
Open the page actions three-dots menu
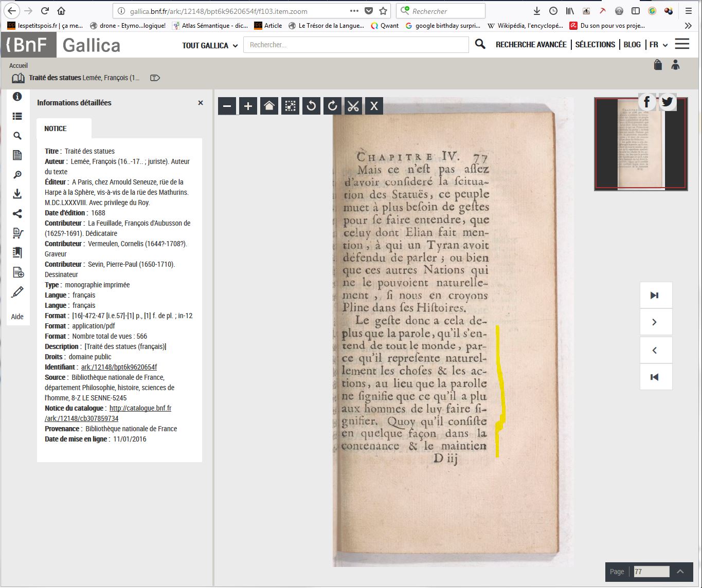click(354, 11)
